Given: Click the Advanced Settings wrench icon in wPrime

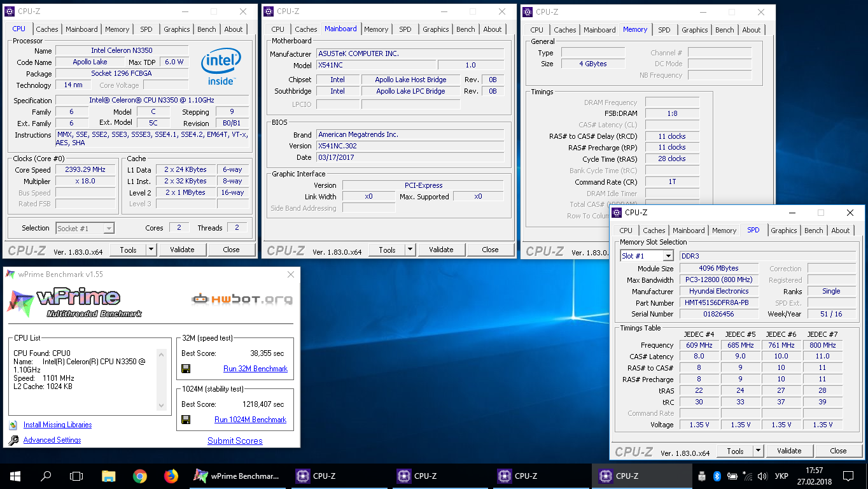Looking at the screenshot, I should (13, 440).
